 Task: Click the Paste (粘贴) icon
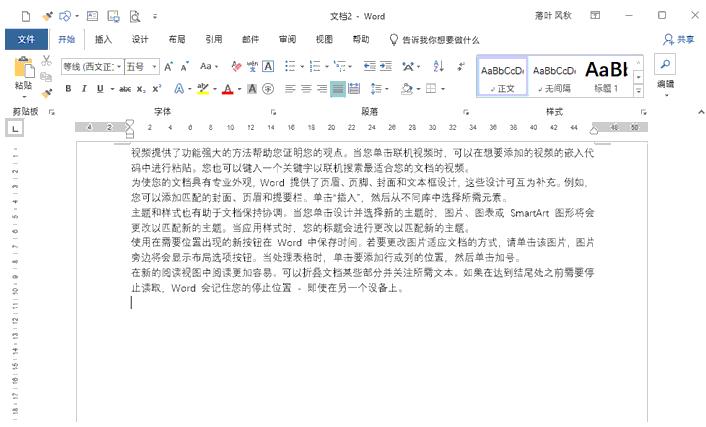point(22,73)
